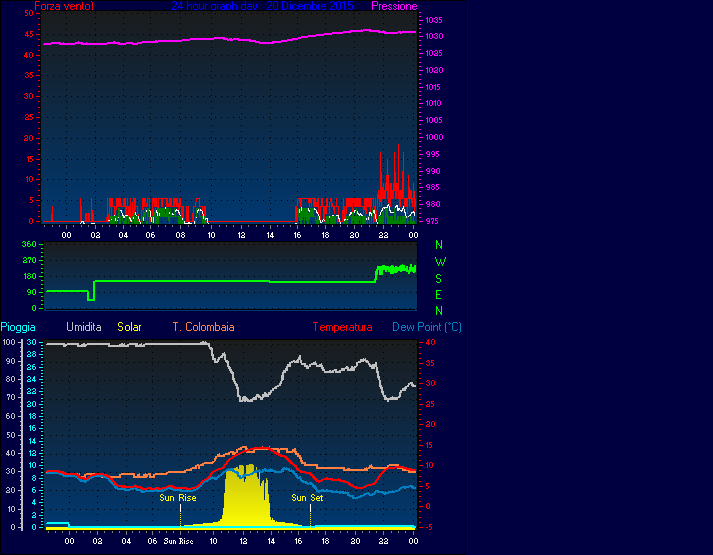Click the '-5' temperature axis value
Image resolution: width=713 pixels, height=555 pixels.
[429, 527]
